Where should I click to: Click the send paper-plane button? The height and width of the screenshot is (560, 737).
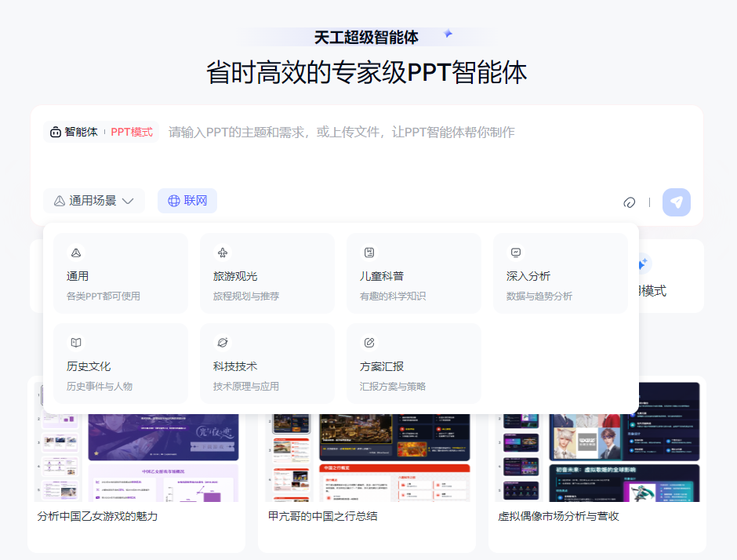676,202
